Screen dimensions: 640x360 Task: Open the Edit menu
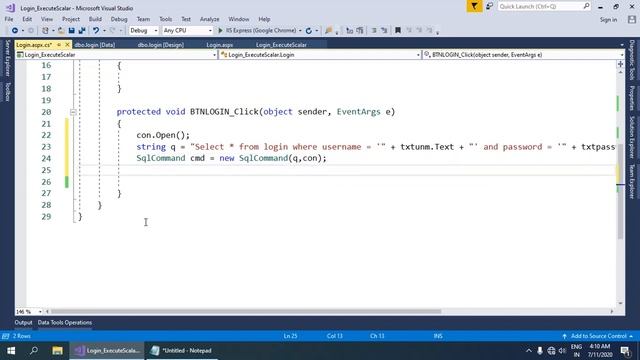[27, 19]
